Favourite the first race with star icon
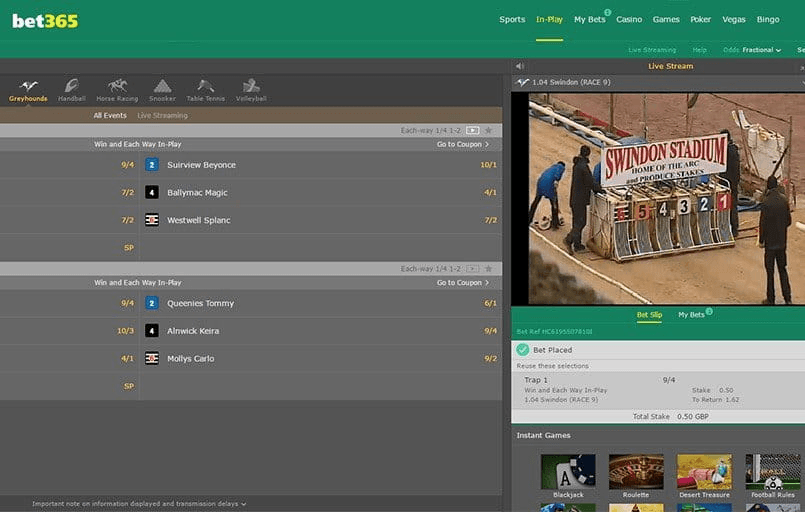The height and width of the screenshot is (512, 805). 488,130
